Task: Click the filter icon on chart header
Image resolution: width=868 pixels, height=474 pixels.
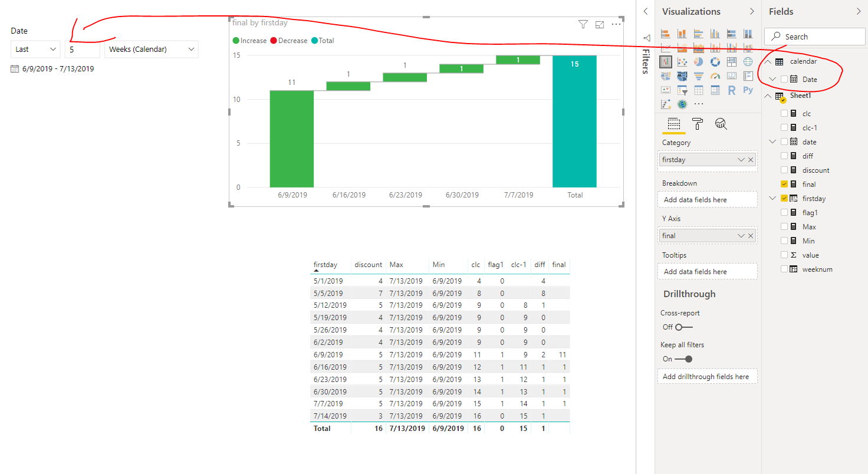Action: tap(583, 24)
